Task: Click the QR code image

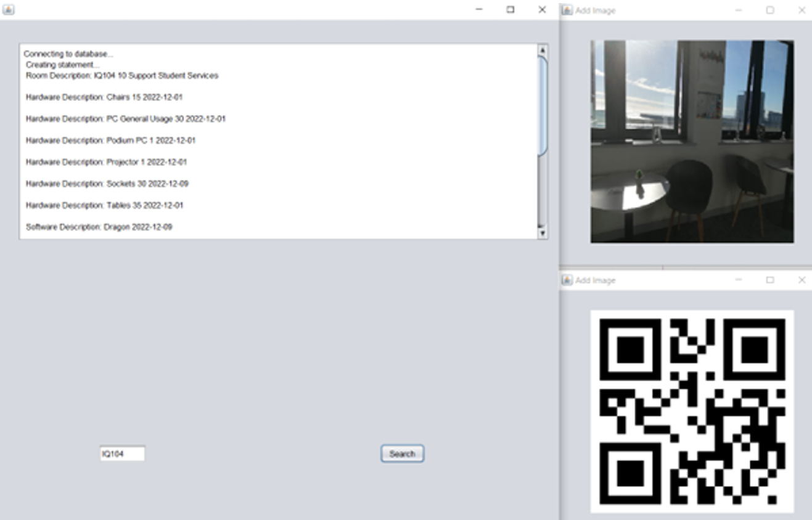Action: [692, 411]
